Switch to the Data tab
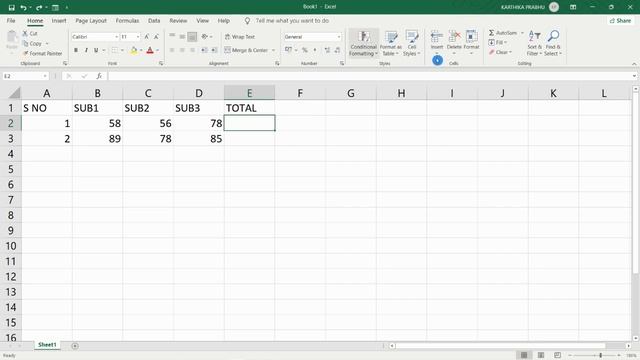The width and height of the screenshot is (640, 360). coord(154,20)
